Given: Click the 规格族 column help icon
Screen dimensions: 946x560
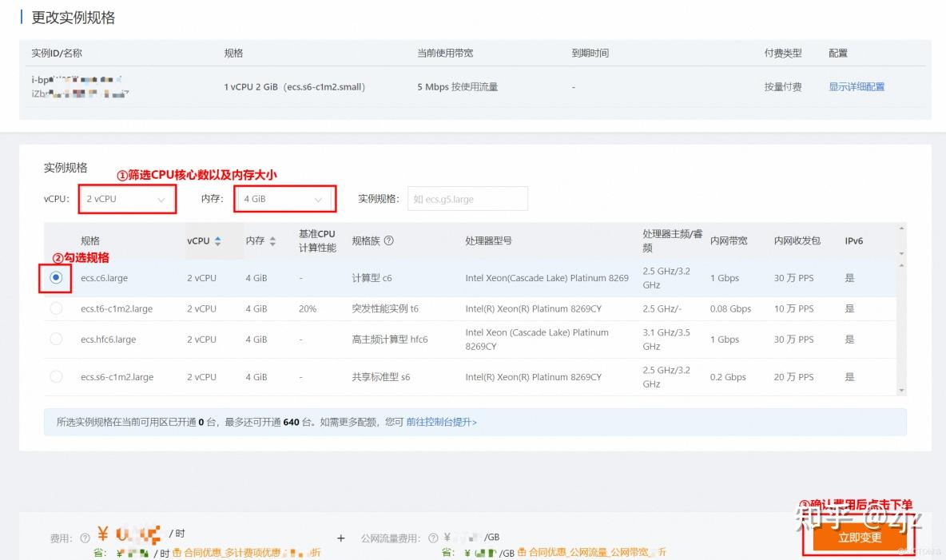Looking at the screenshot, I should tap(389, 240).
